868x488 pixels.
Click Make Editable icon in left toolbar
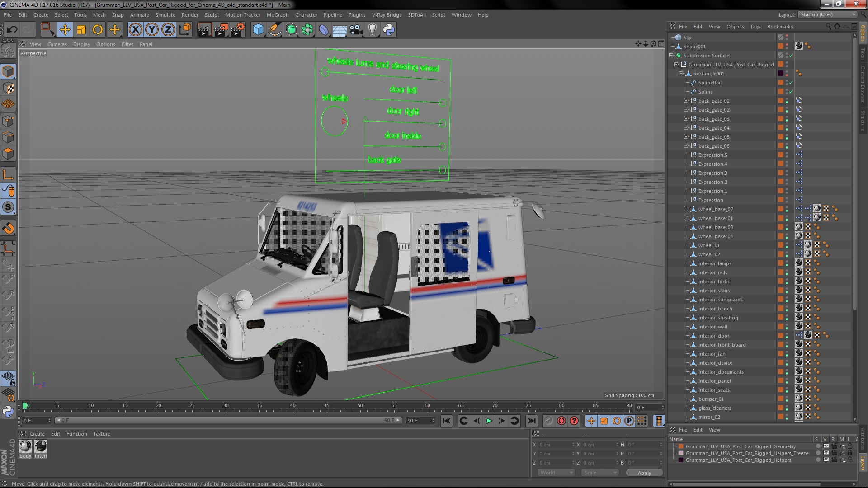(x=8, y=51)
